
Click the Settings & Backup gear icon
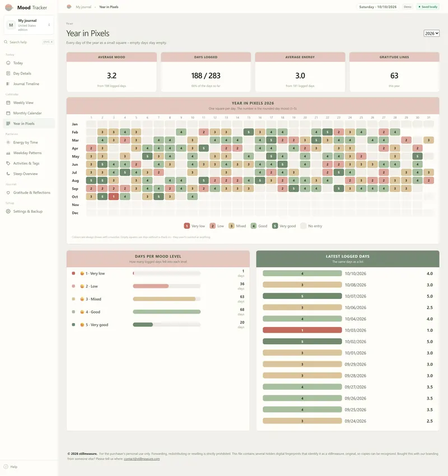pos(8,211)
